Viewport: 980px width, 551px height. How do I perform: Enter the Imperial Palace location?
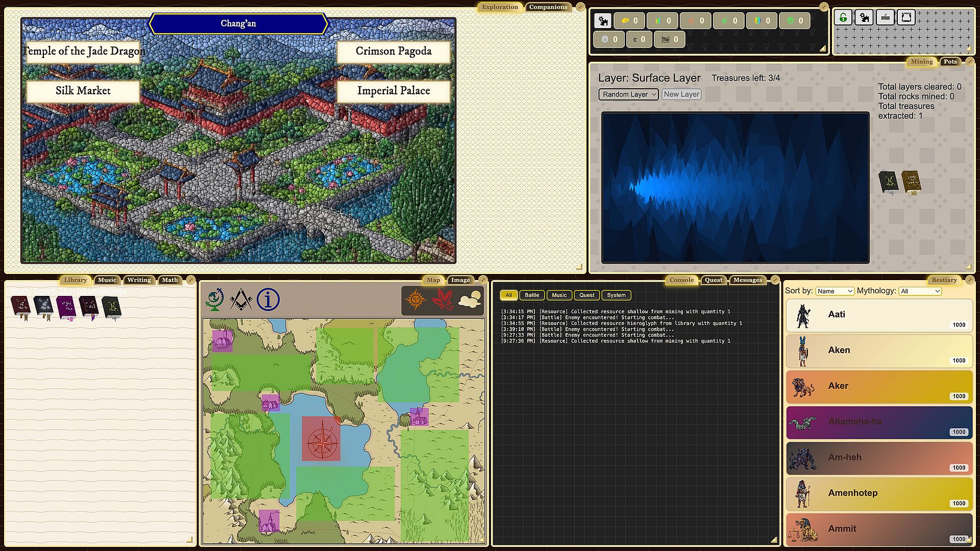click(394, 91)
